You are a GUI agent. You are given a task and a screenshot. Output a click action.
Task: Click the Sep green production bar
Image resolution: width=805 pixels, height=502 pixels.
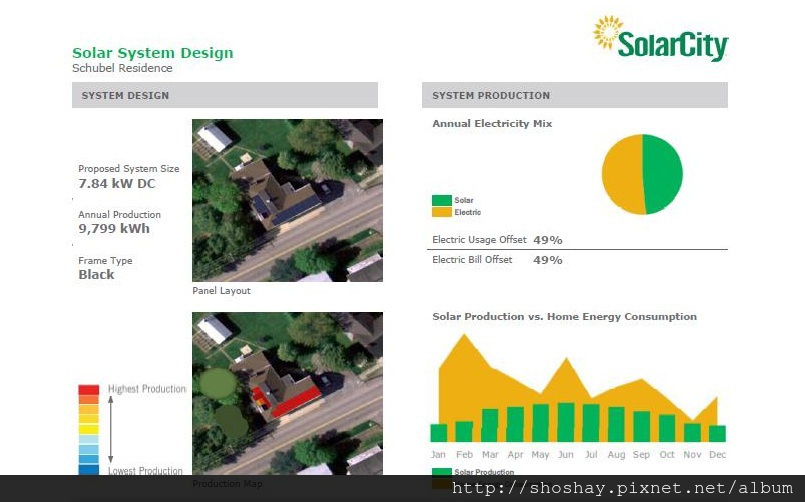click(642, 427)
